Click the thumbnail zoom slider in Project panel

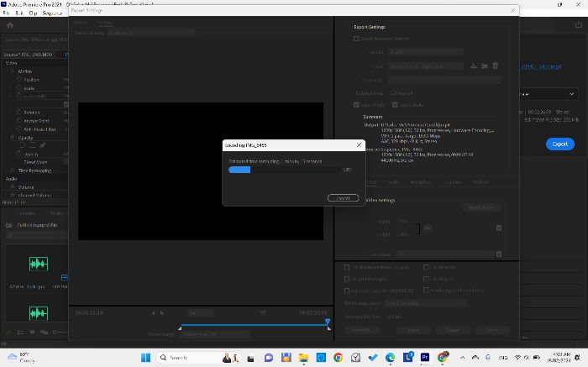click(x=60, y=332)
